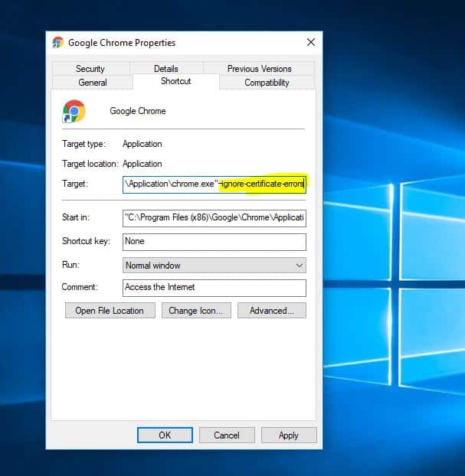Click the Target location value Application

(x=142, y=164)
